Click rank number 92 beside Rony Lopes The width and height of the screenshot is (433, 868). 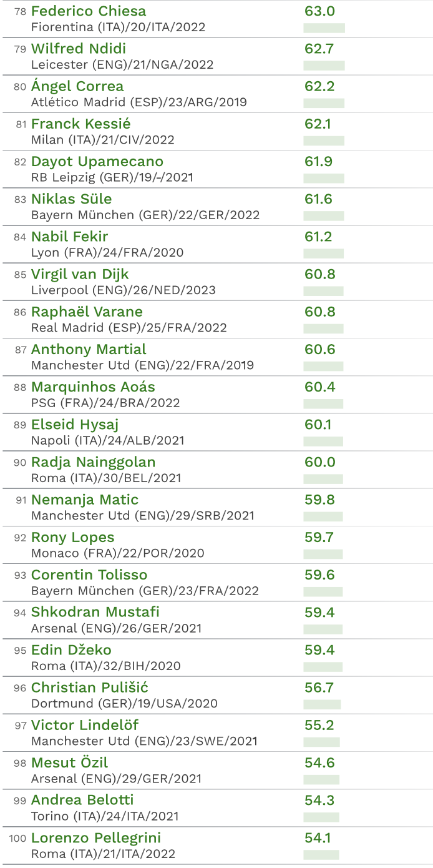(20, 538)
